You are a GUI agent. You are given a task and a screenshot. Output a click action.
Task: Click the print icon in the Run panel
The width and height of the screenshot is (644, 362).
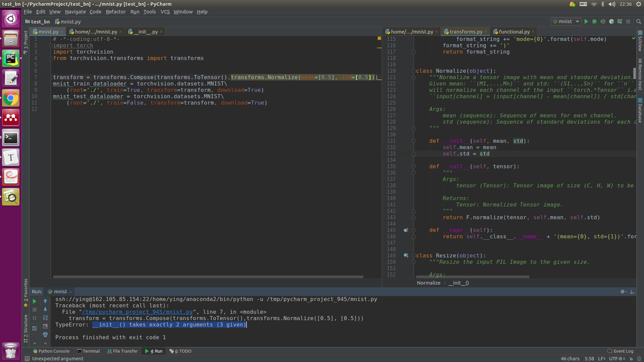pyautogui.click(x=45, y=335)
